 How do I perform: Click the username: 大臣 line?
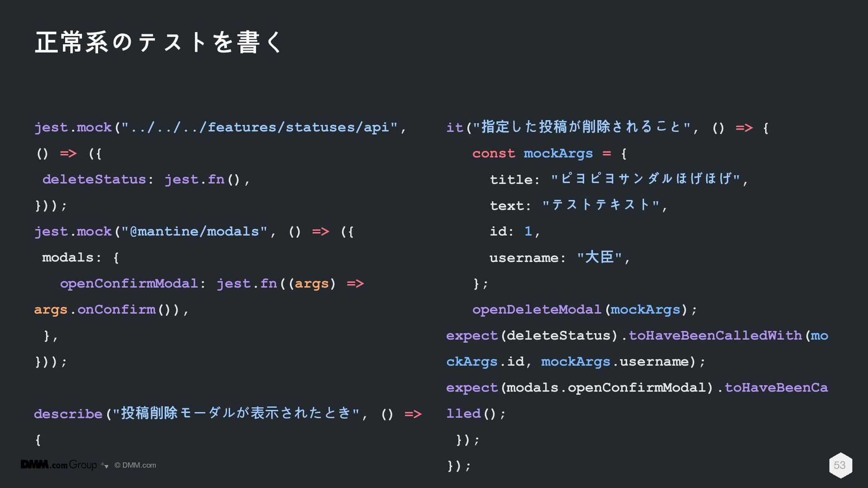(x=560, y=258)
